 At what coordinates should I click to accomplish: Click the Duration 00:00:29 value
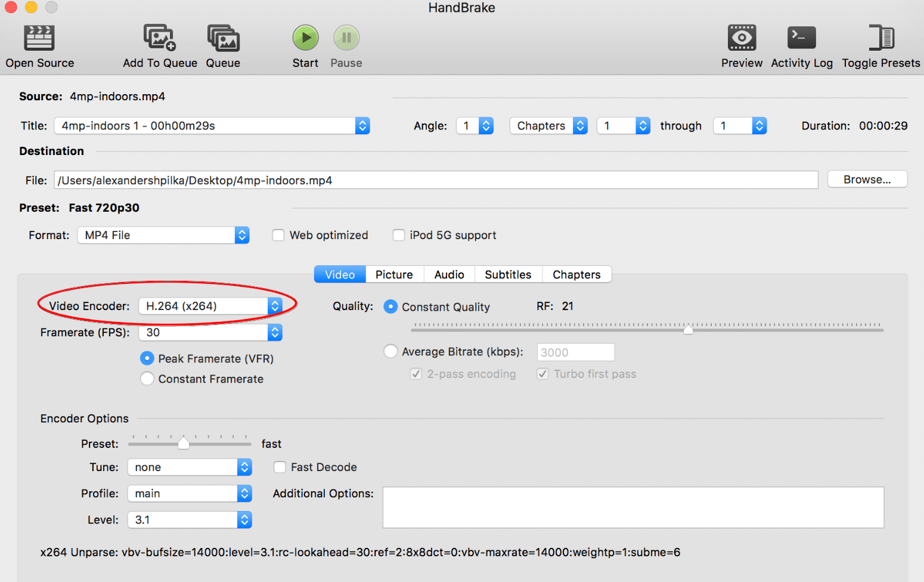(883, 126)
